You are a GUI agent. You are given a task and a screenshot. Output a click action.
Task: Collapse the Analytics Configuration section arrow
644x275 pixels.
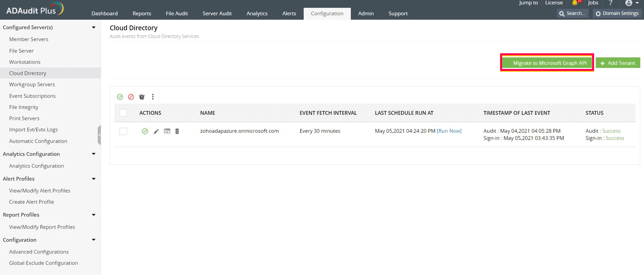[94, 154]
